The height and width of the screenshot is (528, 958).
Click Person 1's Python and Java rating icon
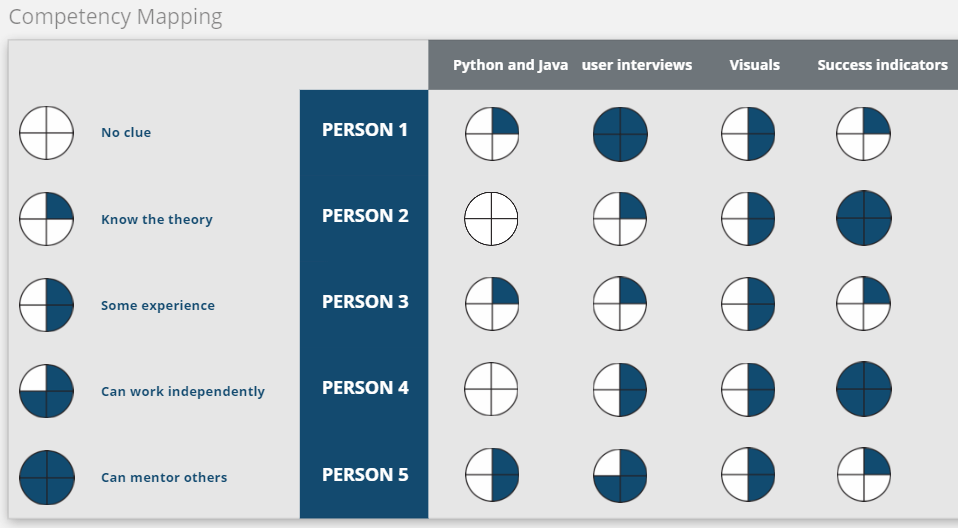[492, 134]
